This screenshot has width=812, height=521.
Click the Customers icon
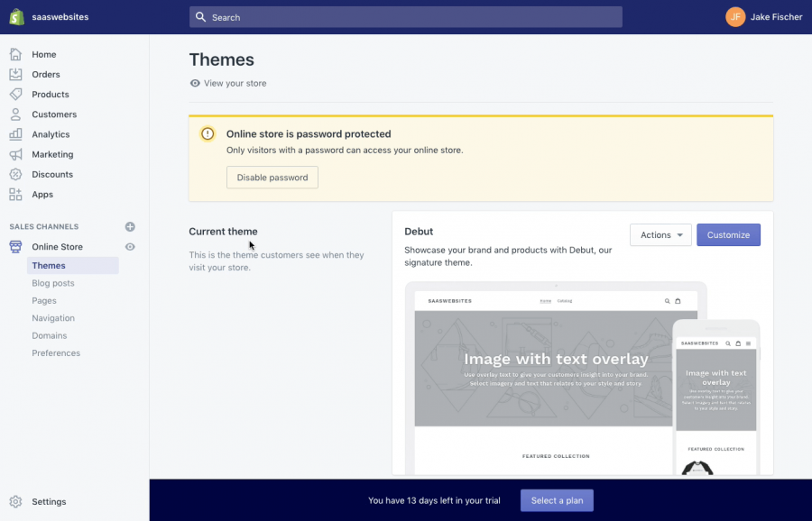click(17, 114)
